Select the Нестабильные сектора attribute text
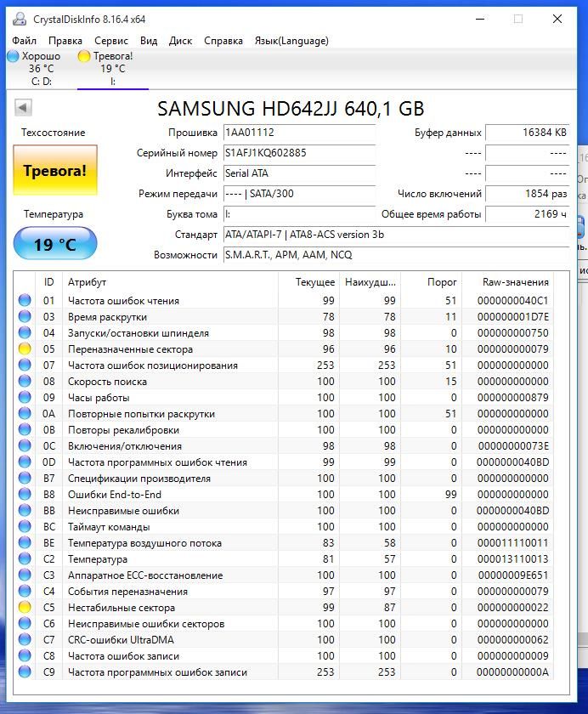 121,608
